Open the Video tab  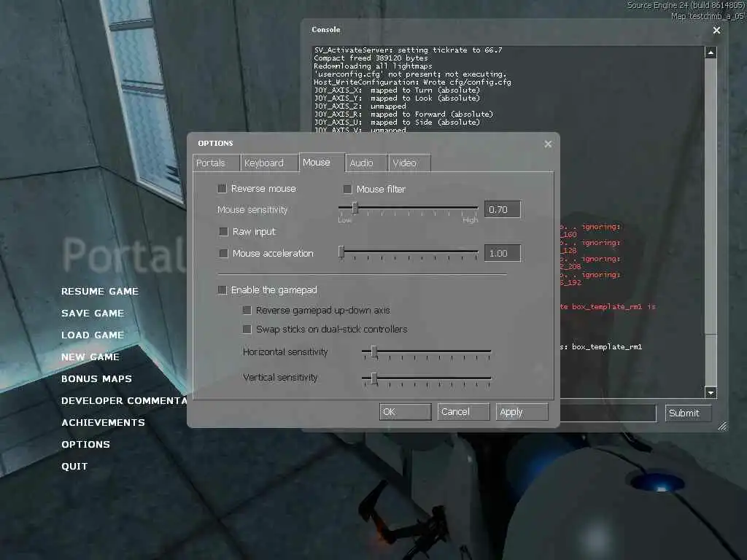(410, 163)
